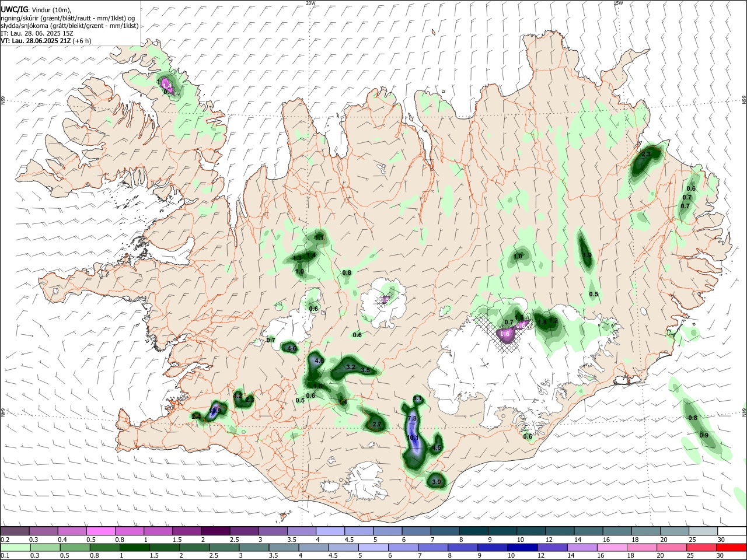Click the 0.1 label in the rain legend row

pos(5,556)
